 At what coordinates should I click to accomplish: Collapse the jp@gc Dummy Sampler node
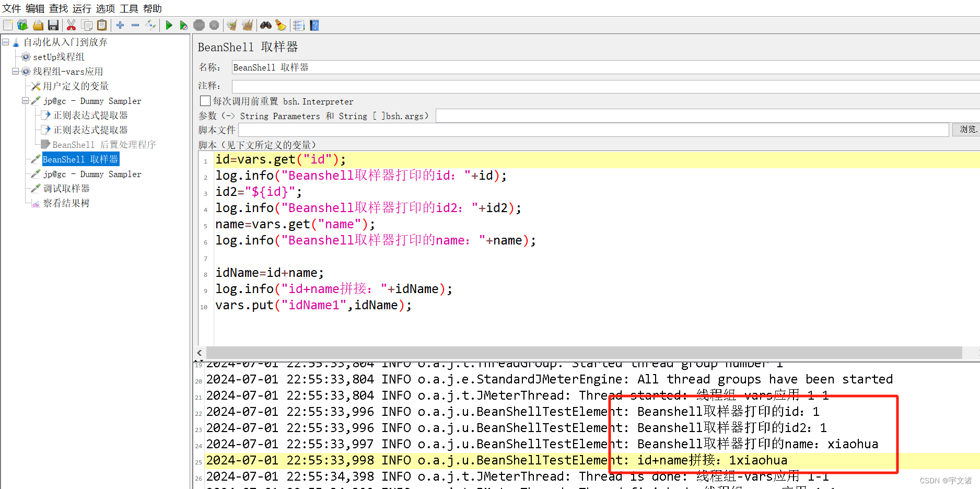point(25,101)
